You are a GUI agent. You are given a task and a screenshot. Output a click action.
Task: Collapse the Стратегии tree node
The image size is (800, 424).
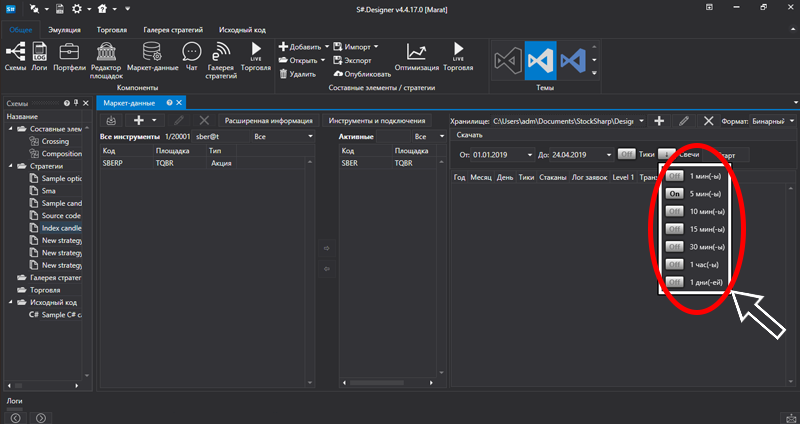click(x=11, y=167)
